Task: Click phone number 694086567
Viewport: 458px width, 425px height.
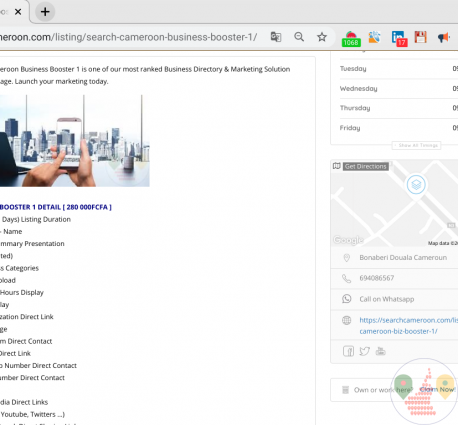Action: point(377,278)
